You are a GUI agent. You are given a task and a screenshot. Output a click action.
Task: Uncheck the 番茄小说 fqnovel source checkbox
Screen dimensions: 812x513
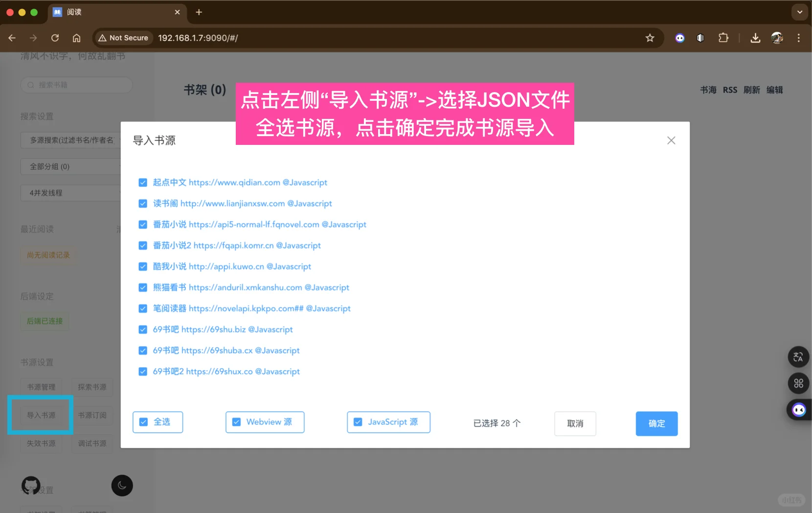pyautogui.click(x=143, y=225)
